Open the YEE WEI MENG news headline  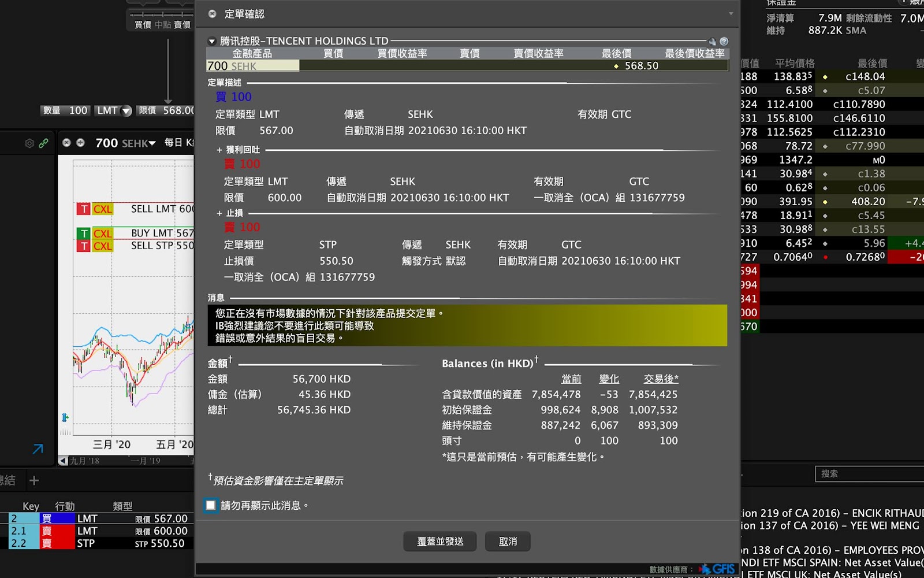click(830, 525)
